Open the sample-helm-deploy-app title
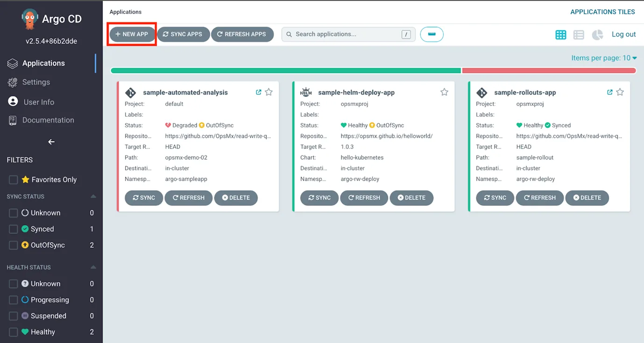 coord(356,92)
